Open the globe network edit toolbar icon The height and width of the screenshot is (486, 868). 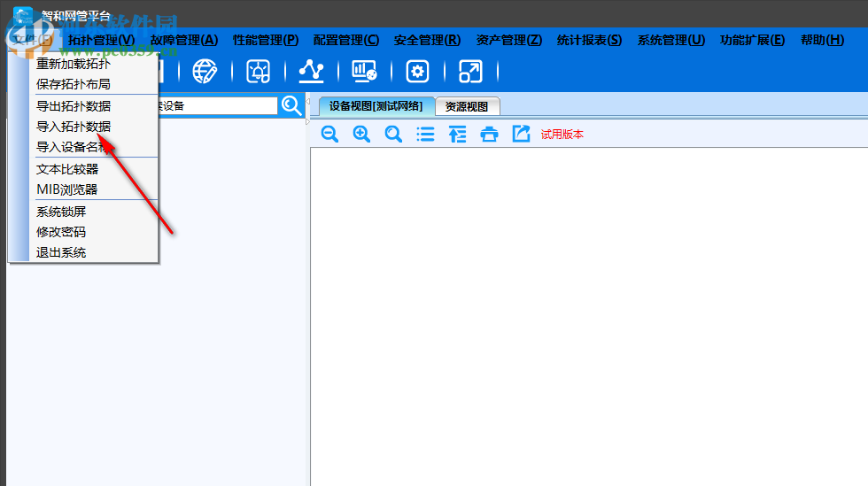205,72
